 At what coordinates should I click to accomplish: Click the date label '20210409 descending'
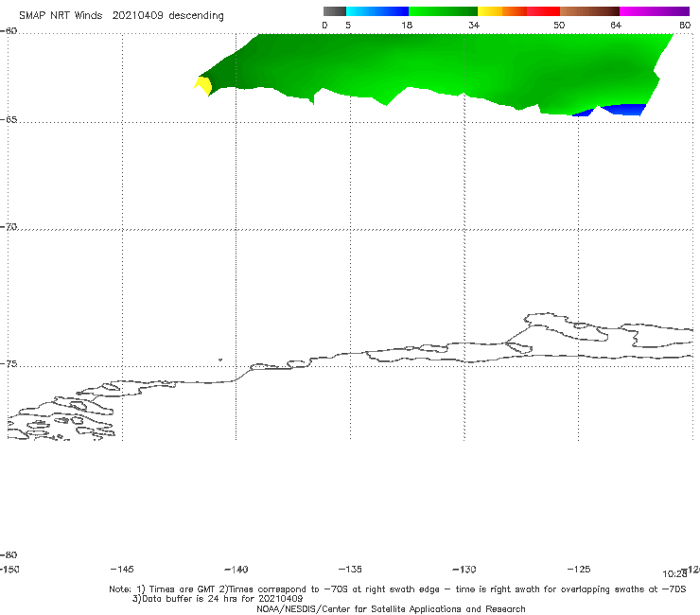pyautogui.click(x=167, y=16)
